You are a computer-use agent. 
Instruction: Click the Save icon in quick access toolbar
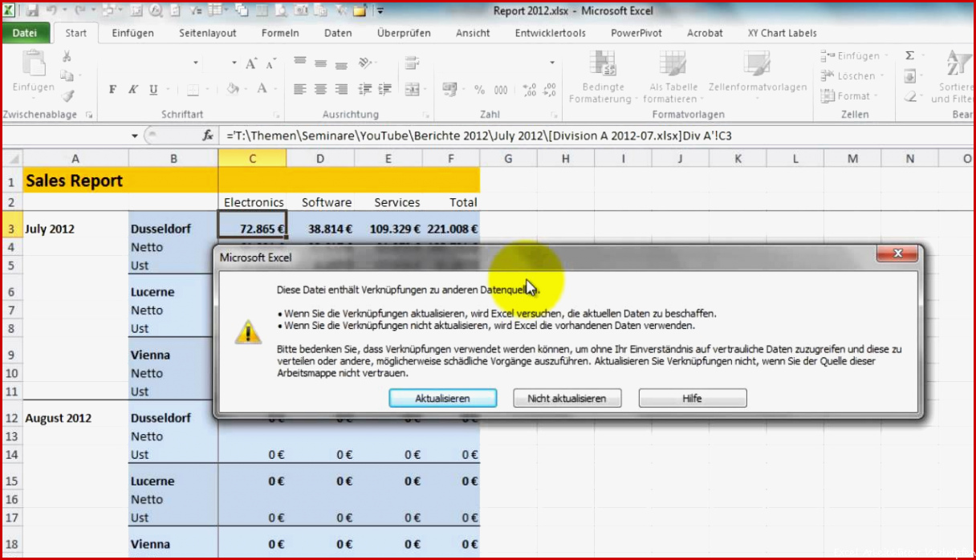32,11
